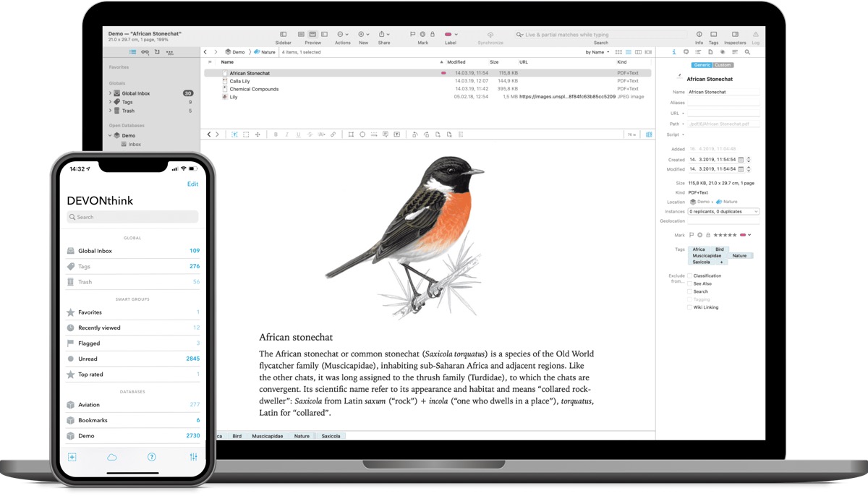The width and height of the screenshot is (868, 496).
Task: Click the Tags icon in the toolbar
Action: pos(713,34)
